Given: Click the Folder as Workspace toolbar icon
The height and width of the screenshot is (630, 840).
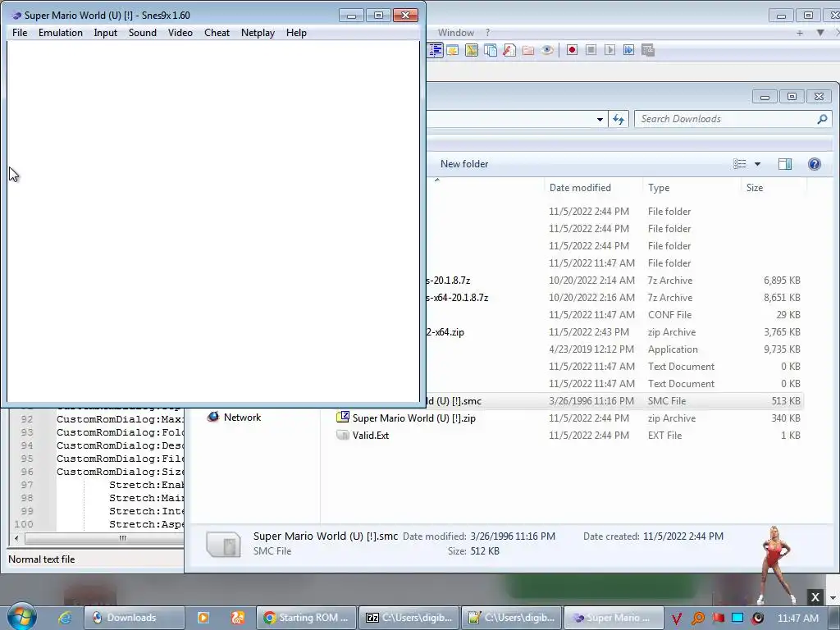Looking at the screenshot, I should point(528,50).
